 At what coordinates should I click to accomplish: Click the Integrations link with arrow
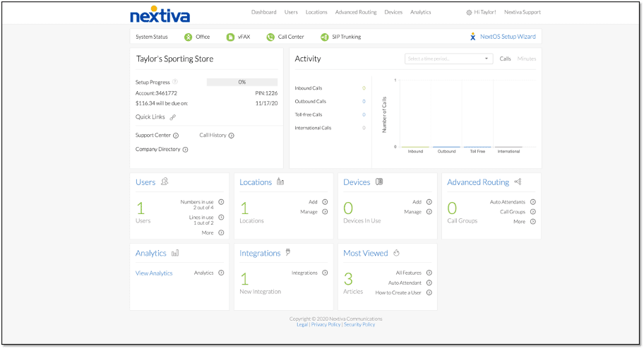pos(310,273)
